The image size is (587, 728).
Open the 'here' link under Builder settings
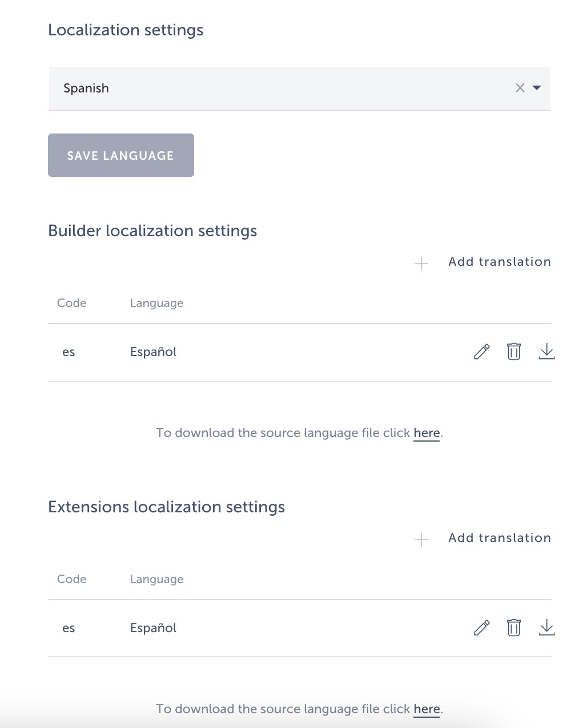click(x=427, y=433)
